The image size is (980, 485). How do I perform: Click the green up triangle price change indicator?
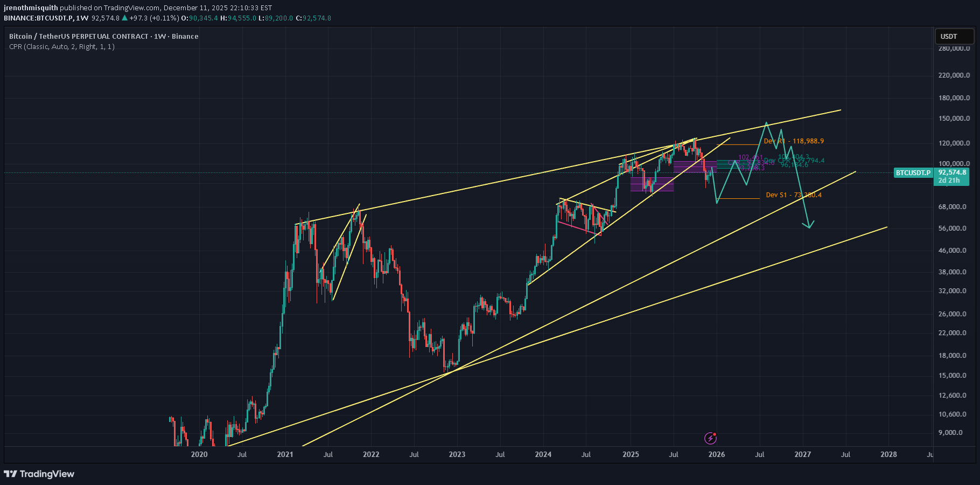coord(125,18)
